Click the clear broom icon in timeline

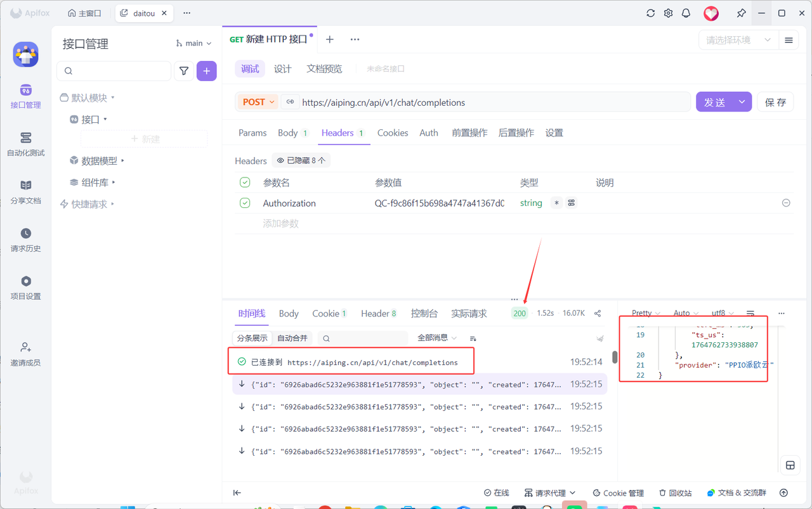coord(599,338)
